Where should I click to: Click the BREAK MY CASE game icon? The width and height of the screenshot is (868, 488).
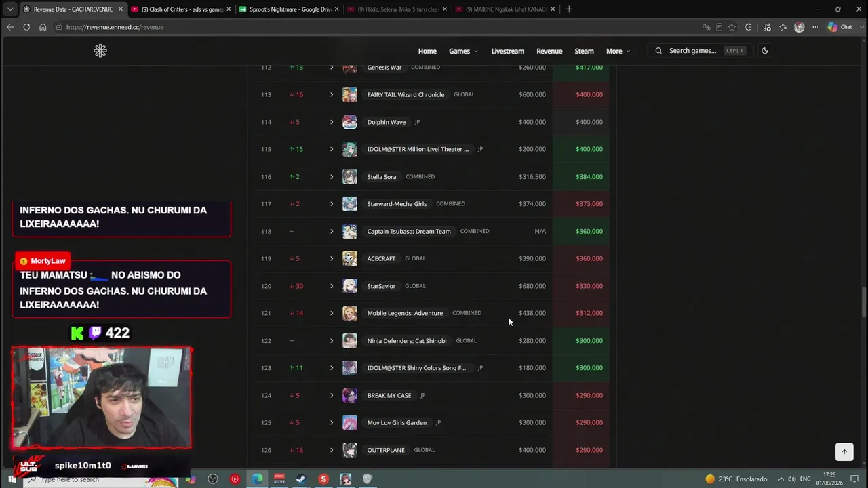[x=350, y=395]
